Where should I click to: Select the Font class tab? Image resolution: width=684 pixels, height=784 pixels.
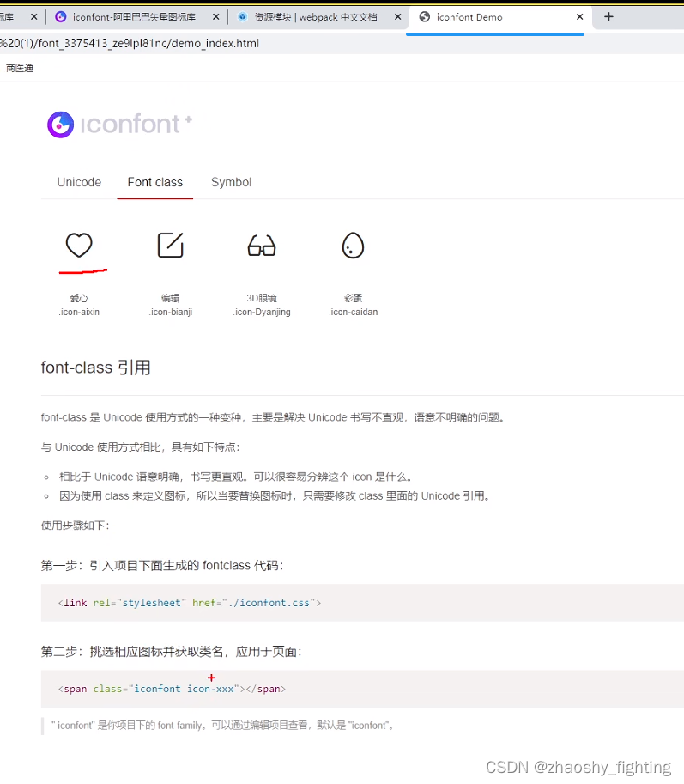[x=154, y=182]
